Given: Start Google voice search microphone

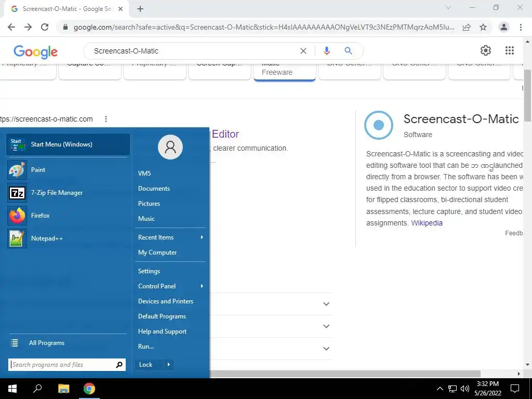Looking at the screenshot, I should tap(326, 51).
